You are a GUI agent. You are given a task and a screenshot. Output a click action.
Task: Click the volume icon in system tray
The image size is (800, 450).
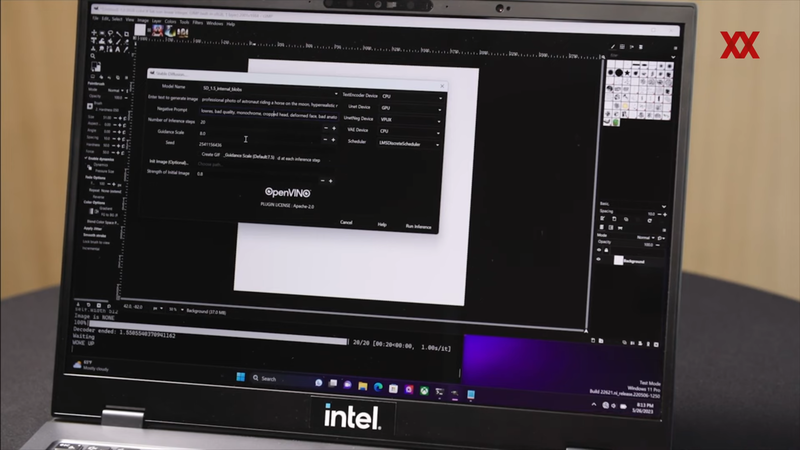[x=614, y=406]
